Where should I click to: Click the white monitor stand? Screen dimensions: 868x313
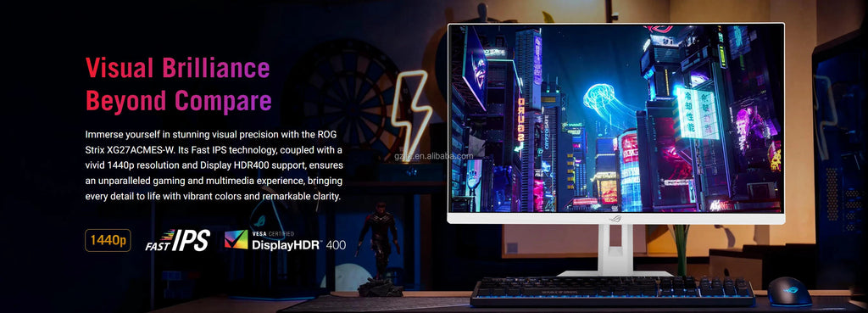pos(615,250)
